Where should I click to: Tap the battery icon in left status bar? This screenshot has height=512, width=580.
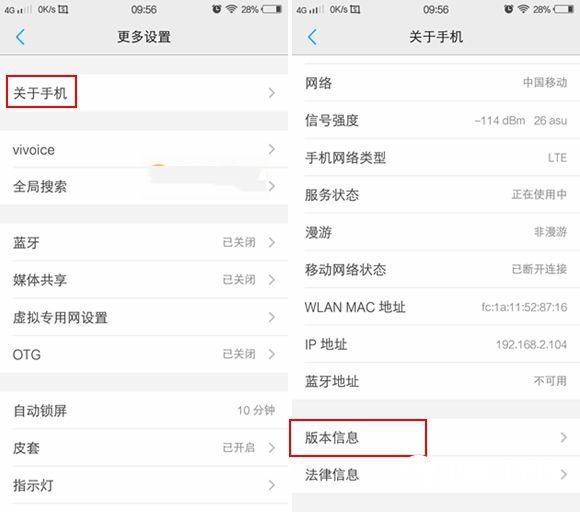[x=272, y=9]
